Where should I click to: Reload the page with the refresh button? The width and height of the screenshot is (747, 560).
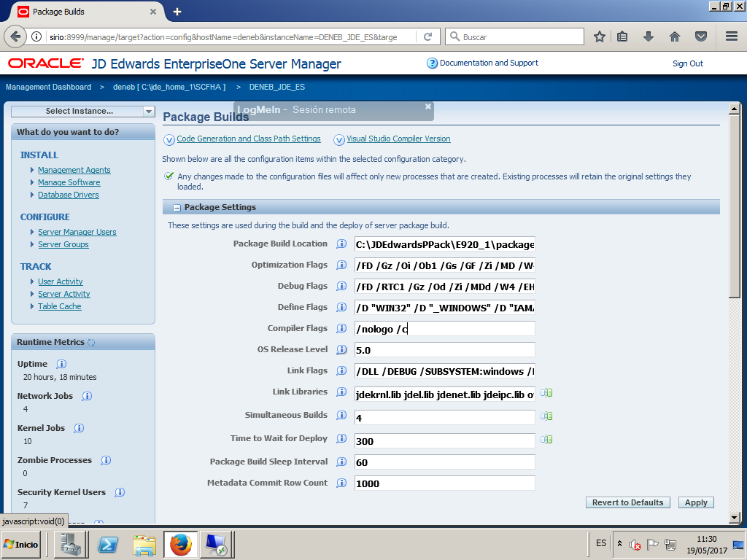(427, 36)
